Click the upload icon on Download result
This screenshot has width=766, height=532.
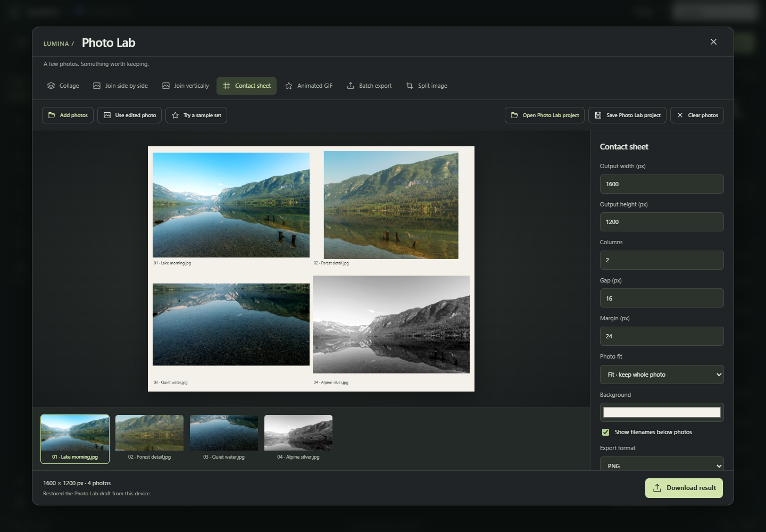[x=657, y=488]
